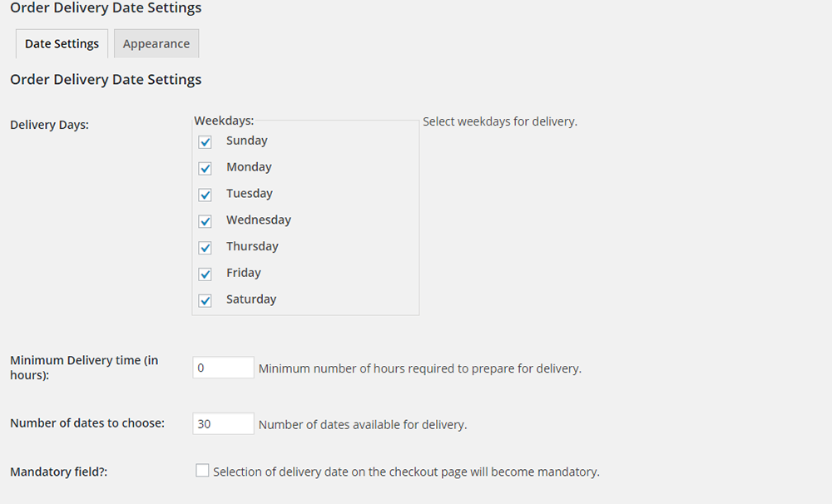Click the Minimum Delivery time input box

click(x=223, y=368)
